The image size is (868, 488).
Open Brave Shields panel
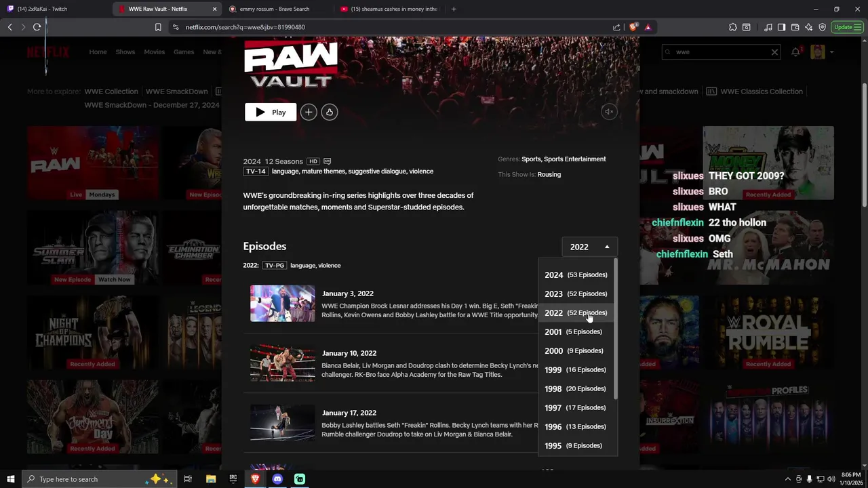pyautogui.click(x=633, y=27)
